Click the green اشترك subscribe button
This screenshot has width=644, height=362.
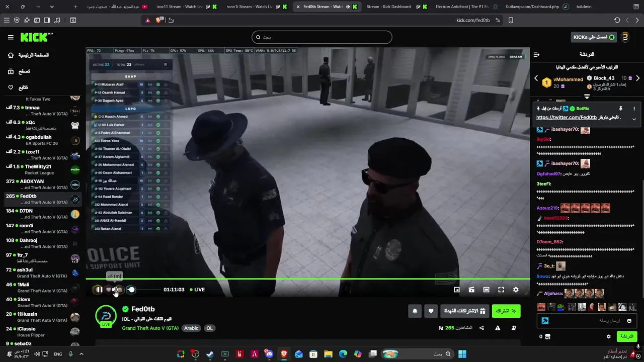point(506,311)
